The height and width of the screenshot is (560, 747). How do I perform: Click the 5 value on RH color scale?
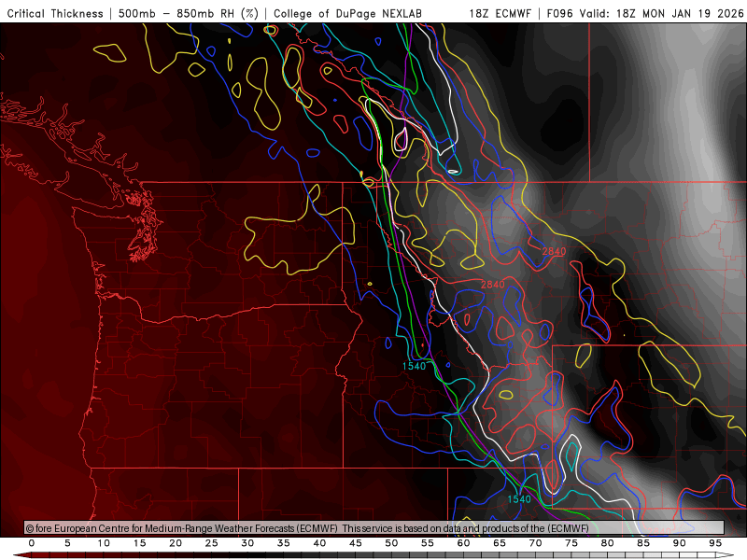[x=67, y=543]
